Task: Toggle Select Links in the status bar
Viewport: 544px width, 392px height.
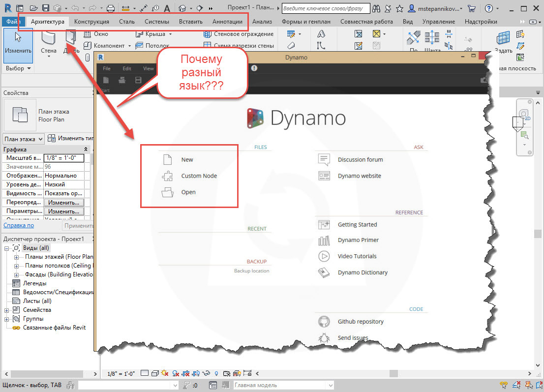Action: coord(503,385)
